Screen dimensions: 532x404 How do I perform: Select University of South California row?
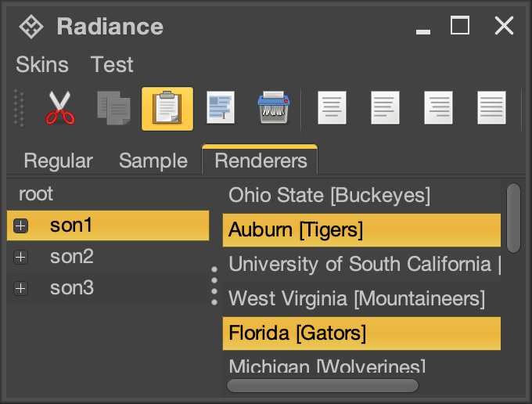(x=361, y=264)
